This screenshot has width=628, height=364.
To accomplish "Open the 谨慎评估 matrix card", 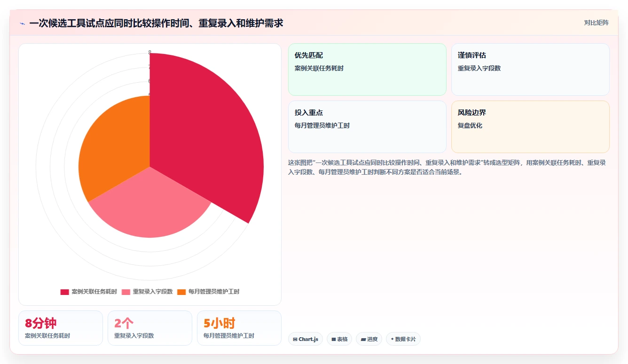I will [x=530, y=70].
